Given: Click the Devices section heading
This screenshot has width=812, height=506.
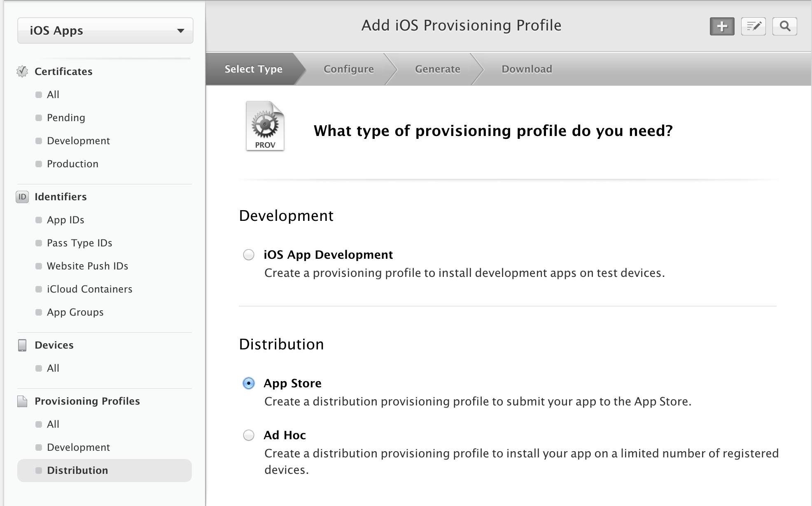Looking at the screenshot, I should click(54, 345).
